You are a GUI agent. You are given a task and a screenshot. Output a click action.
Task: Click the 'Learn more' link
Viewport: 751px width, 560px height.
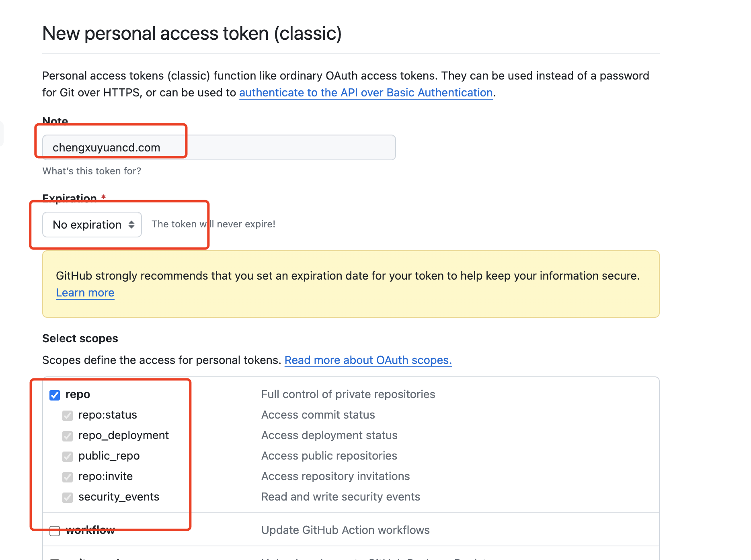85,293
